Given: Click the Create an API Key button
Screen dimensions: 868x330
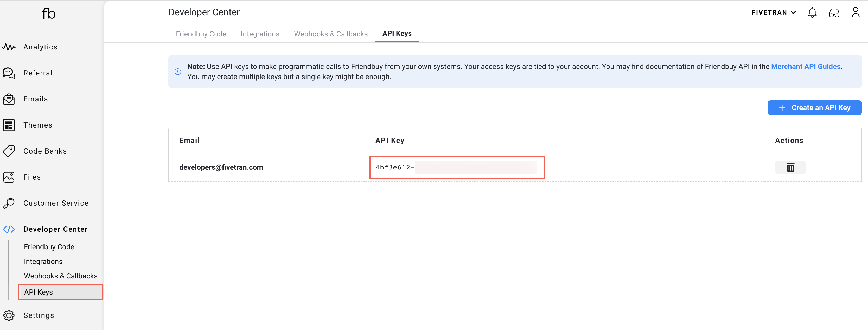Looking at the screenshot, I should click(x=814, y=107).
